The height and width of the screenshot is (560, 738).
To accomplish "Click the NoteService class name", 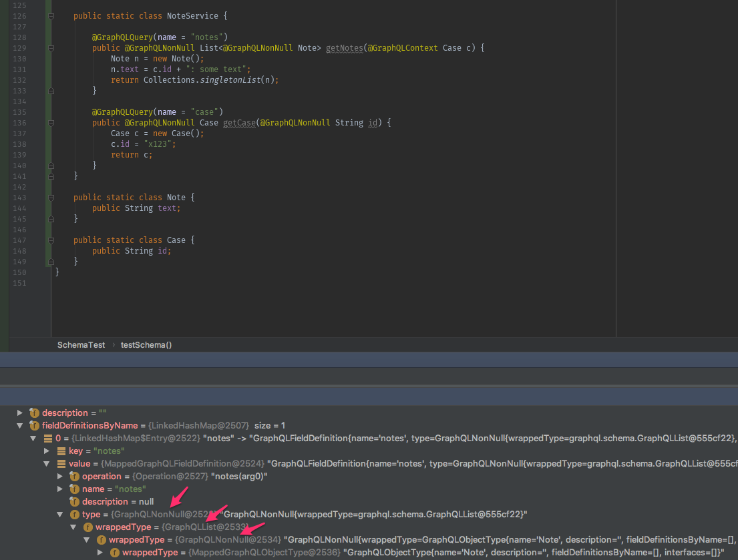I will [x=192, y=16].
